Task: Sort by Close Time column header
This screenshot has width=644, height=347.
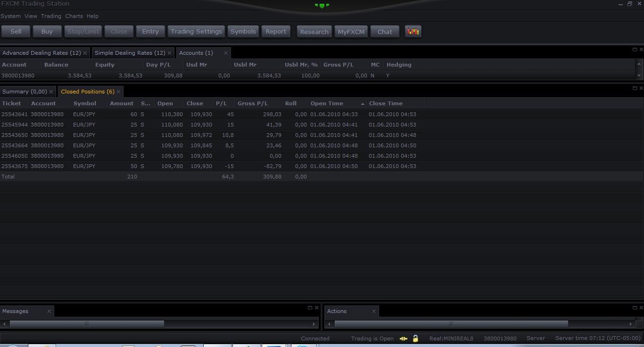Action: [396, 103]
